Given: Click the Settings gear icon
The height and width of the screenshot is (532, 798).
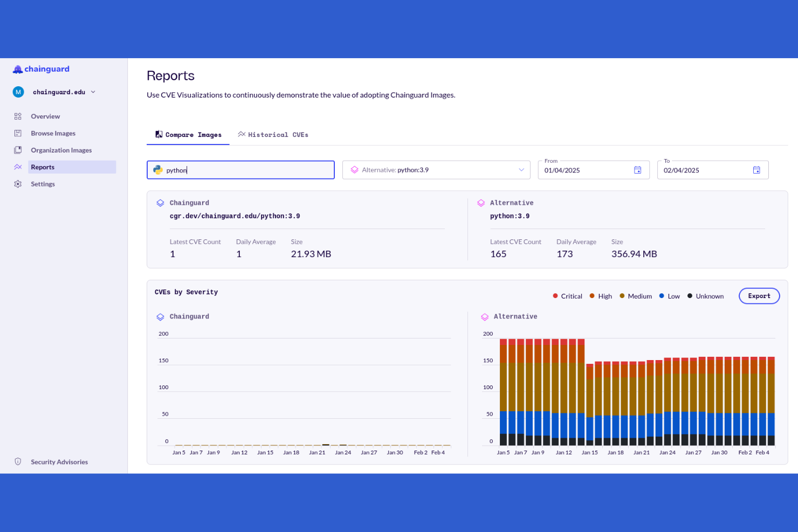Looking at the screenshot, I should [x=18, y=184].
